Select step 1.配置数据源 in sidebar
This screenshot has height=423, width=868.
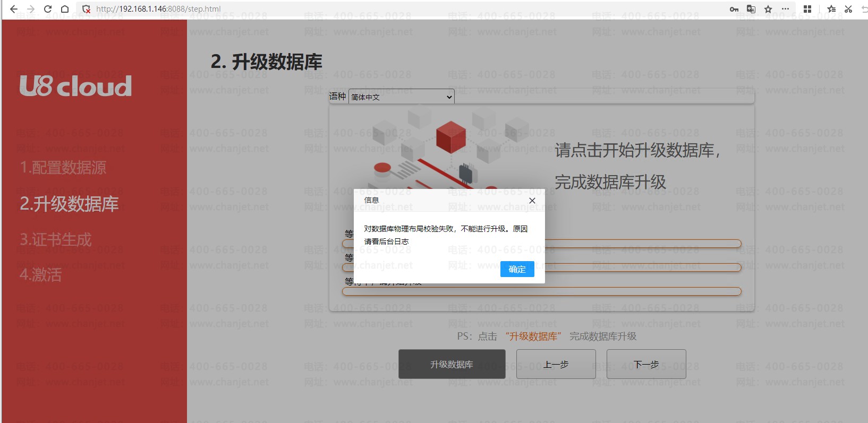pyautogui.click(x=63, y=168)
